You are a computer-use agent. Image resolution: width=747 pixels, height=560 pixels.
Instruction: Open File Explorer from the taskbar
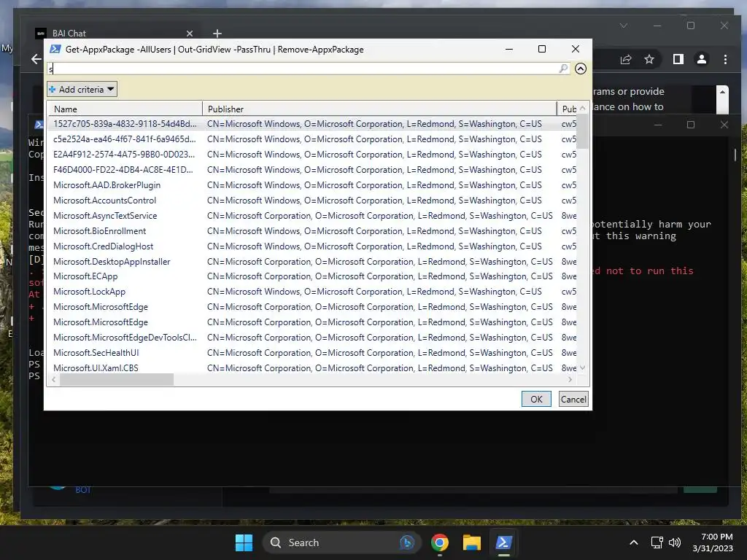coord(472,542)
